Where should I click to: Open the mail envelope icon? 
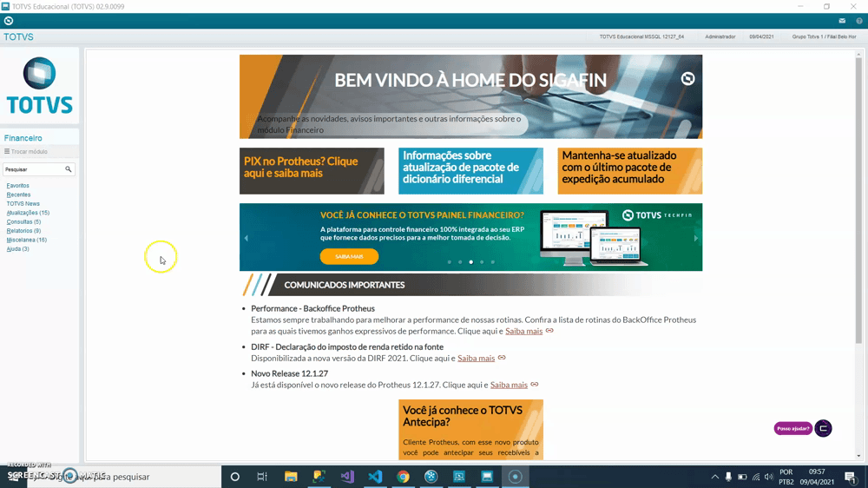[842, 21]
